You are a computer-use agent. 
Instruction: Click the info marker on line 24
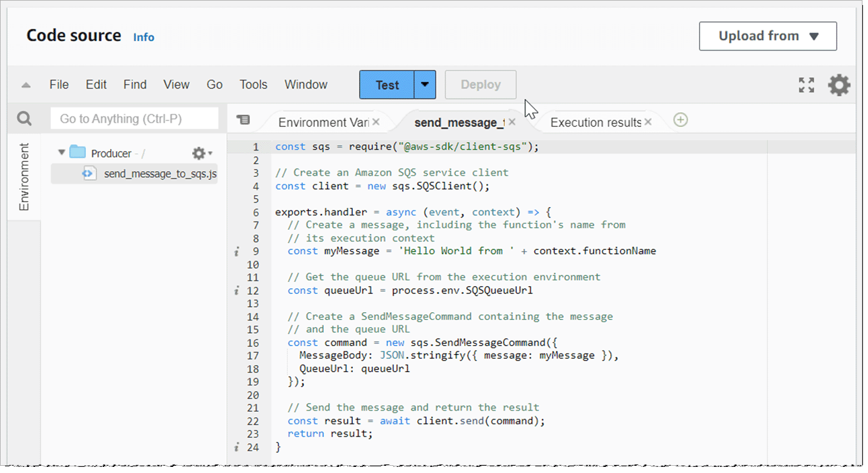(x=236, y=447)
